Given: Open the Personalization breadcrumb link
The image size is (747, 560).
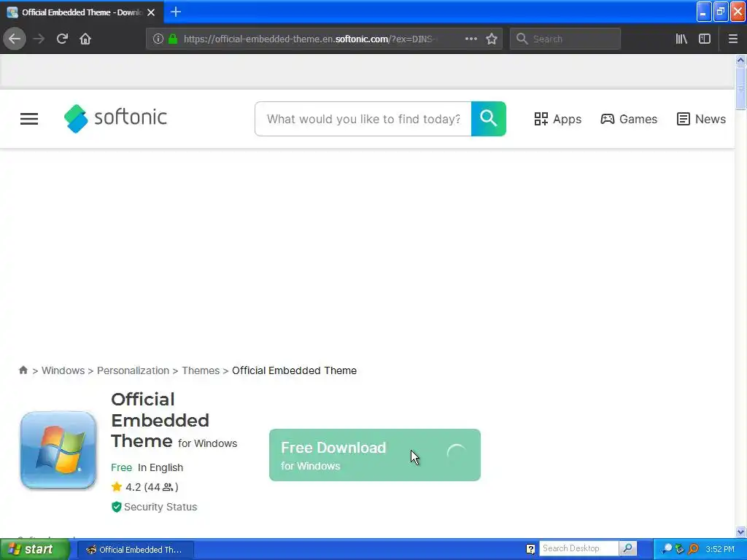Looking at the screenshot, I should pyautogui.click(x=133, y=370).
